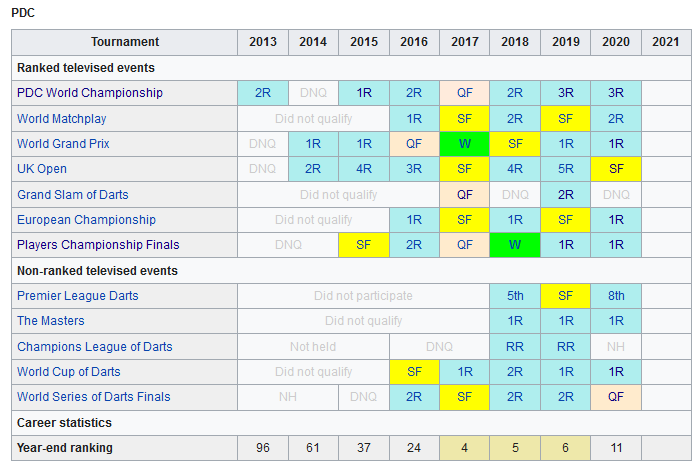This screenshot has height=461, width=695.
Task: Open the World Grand Prix link
Action: click(x=63, y=144)
